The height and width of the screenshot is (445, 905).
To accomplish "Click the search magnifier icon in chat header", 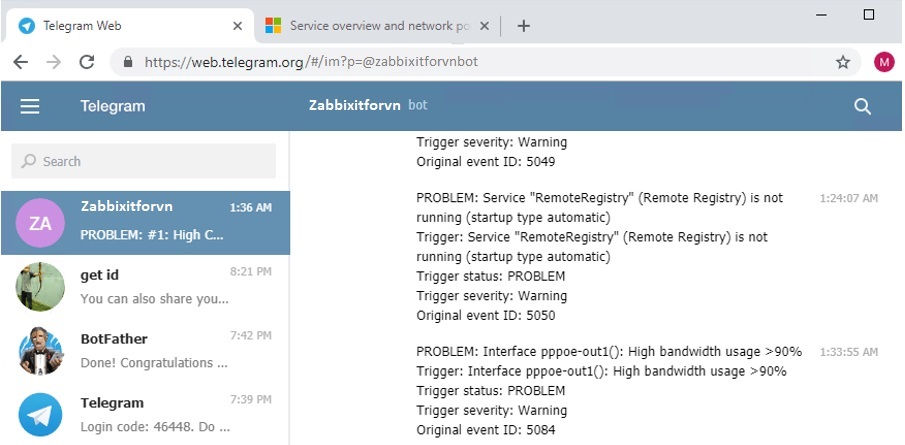I will [862, 106].
